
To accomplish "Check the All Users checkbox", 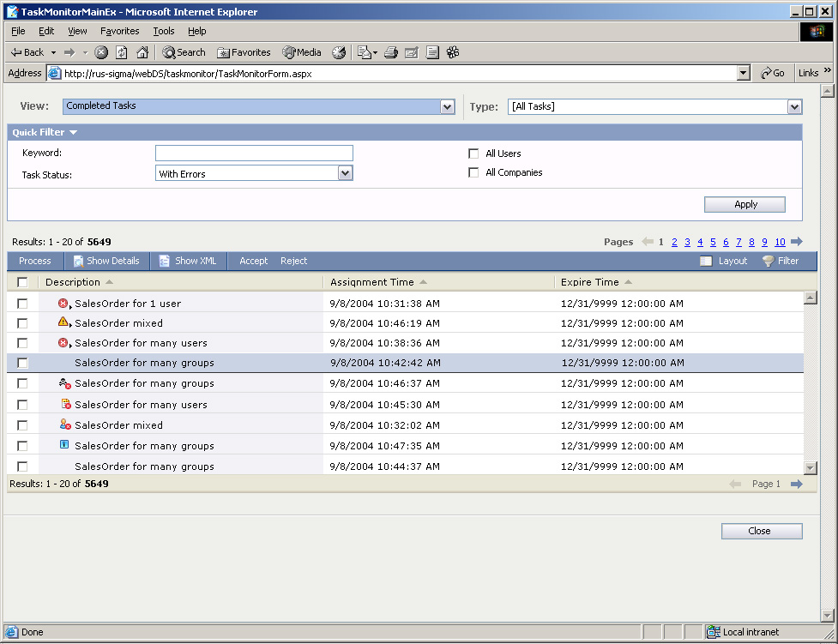I will coord(473,153).
